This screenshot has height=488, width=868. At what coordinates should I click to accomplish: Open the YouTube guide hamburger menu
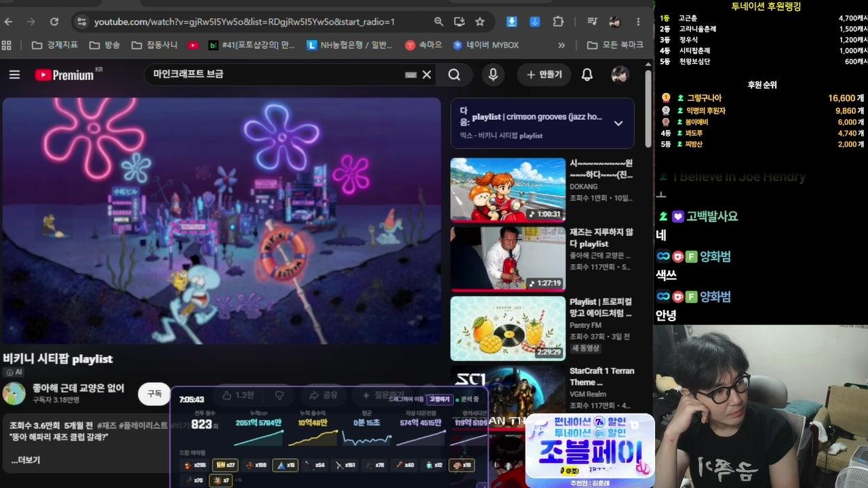(14, 75)
